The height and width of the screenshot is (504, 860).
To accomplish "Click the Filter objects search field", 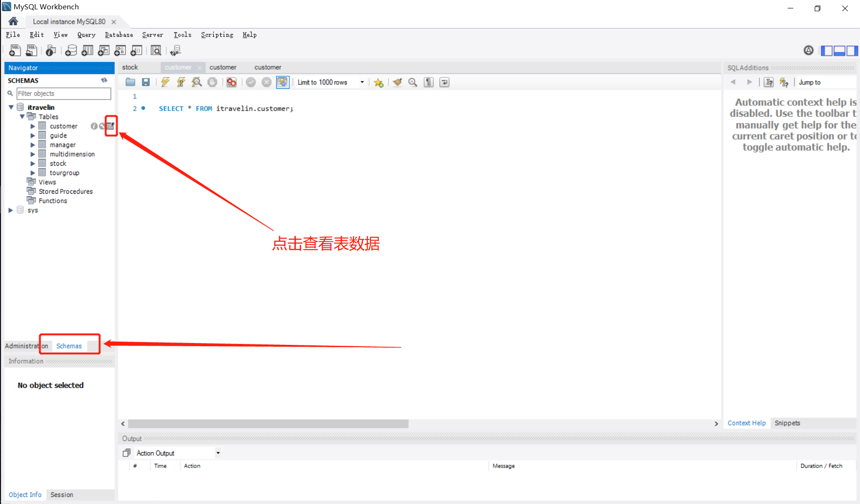I will click(64, 93).
